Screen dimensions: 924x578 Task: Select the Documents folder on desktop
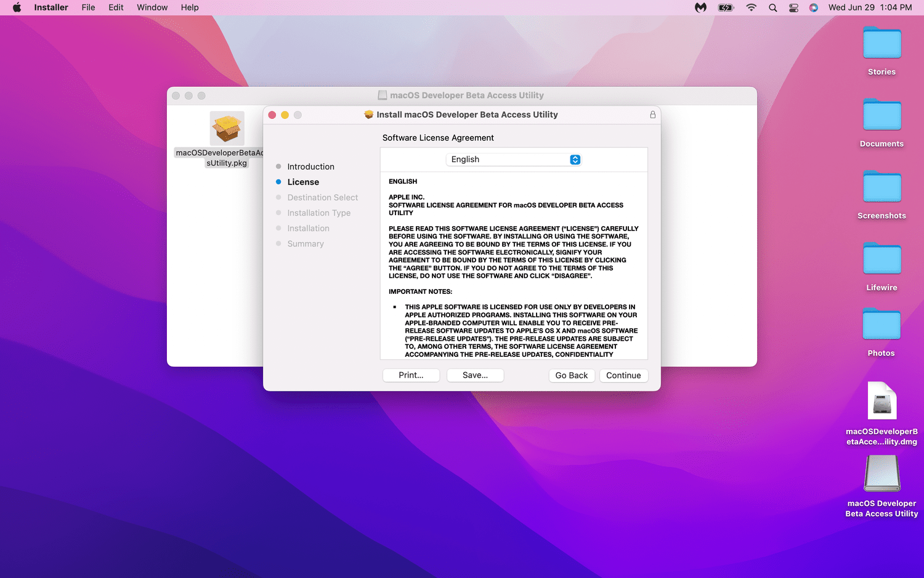click(882, 115)
